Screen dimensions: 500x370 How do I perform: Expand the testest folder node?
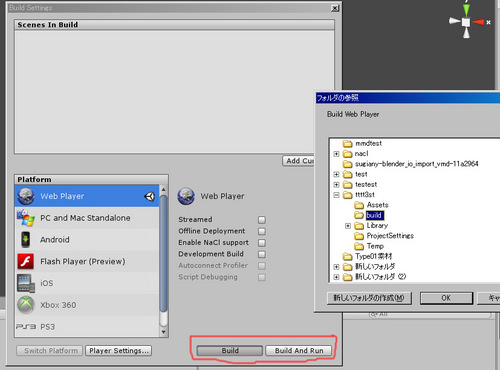336,185
